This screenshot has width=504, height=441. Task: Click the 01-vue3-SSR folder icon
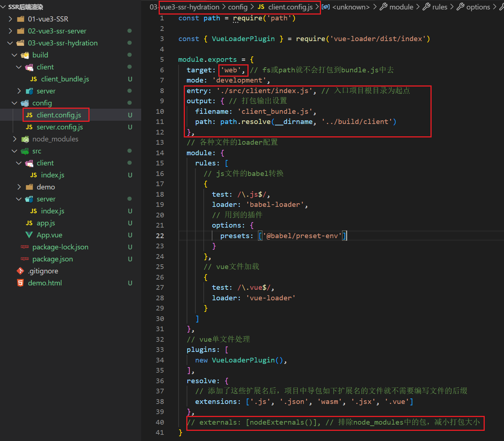[x=21, y=19]
